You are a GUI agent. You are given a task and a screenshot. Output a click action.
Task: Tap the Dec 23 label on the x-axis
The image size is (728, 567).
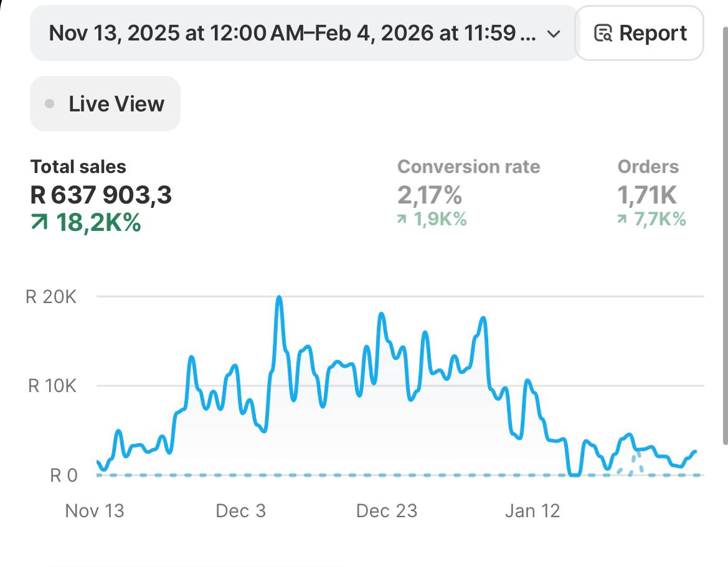click(x=386, y=511)
